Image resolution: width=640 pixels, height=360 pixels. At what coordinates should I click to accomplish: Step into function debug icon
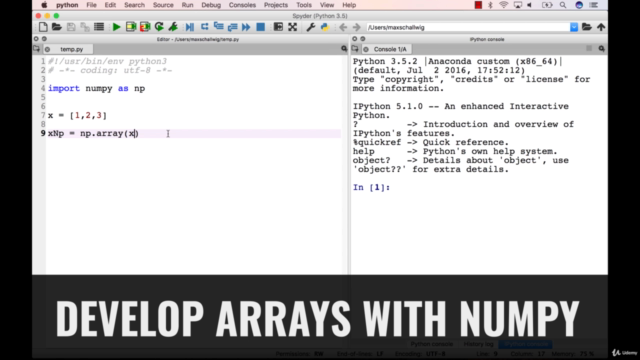[218, 27]
